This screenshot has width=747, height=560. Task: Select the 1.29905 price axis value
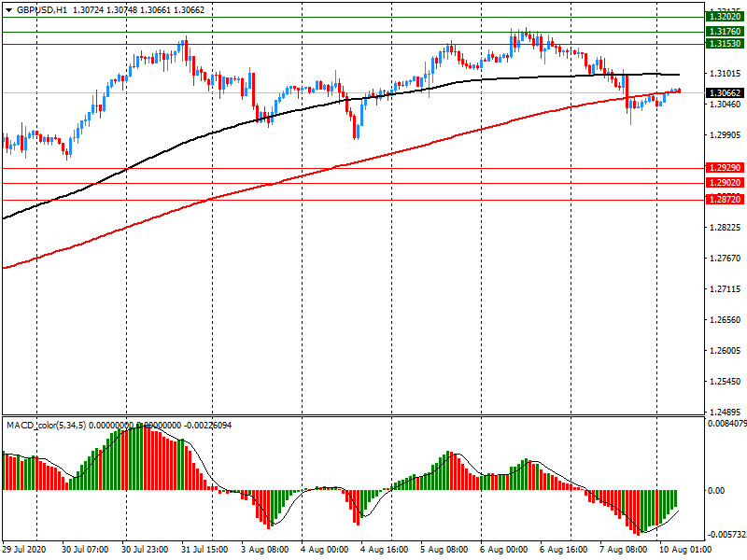pyautogui.click(x=726, y=134)
